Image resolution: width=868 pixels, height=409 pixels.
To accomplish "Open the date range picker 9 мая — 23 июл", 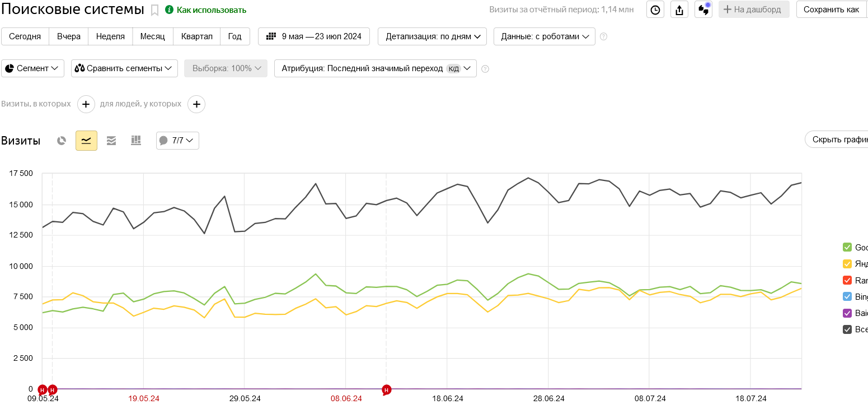I will [x=314, y=36].
